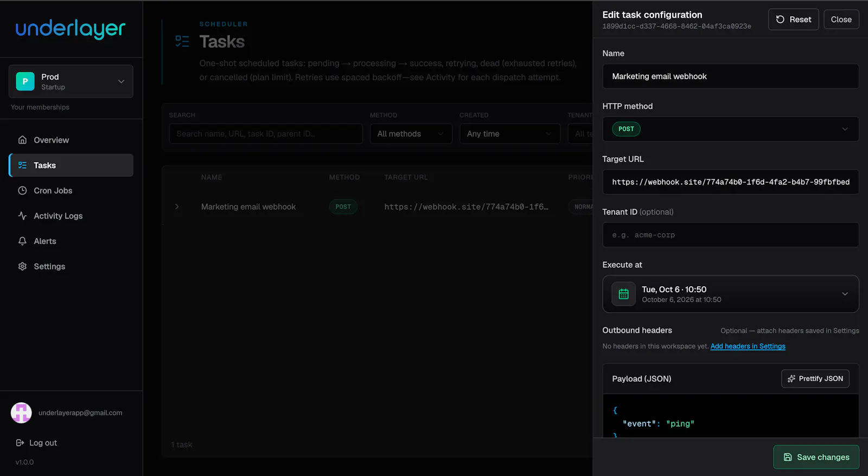Click the target URL cell in task row

(466, 207)
